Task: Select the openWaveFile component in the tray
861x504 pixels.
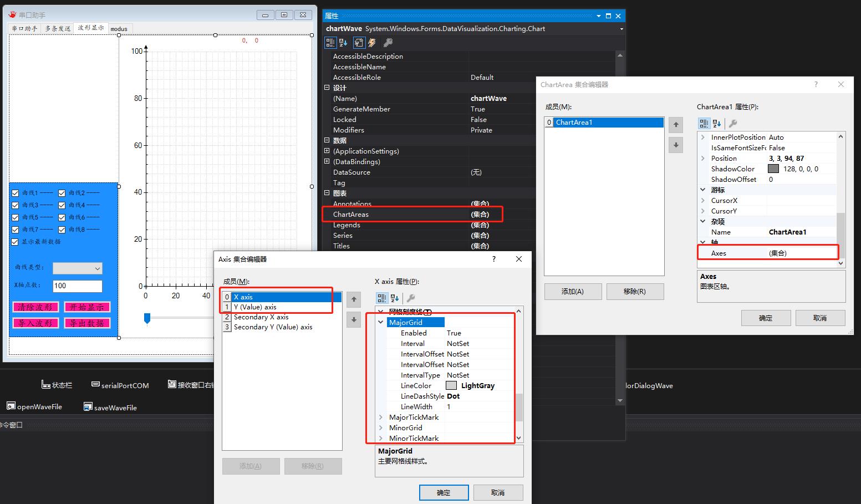Action: point(34,406)
